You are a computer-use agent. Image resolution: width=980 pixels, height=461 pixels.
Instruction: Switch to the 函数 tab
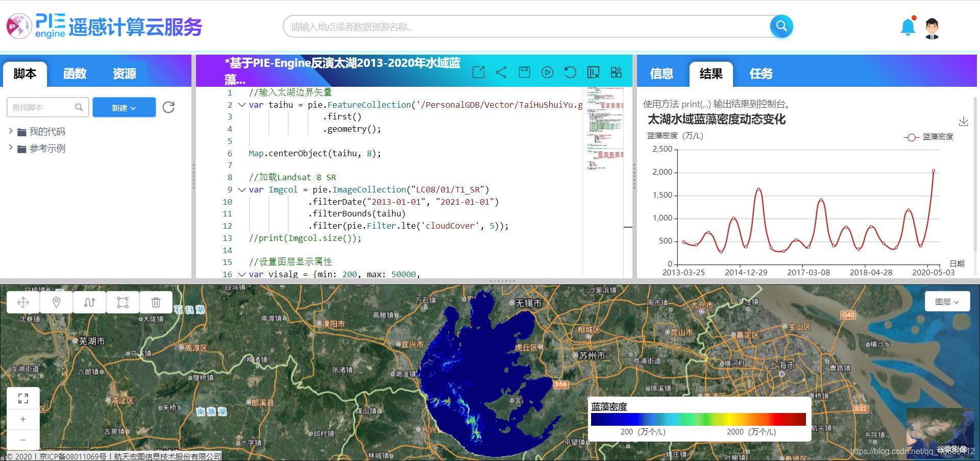(x=75, y=74)
